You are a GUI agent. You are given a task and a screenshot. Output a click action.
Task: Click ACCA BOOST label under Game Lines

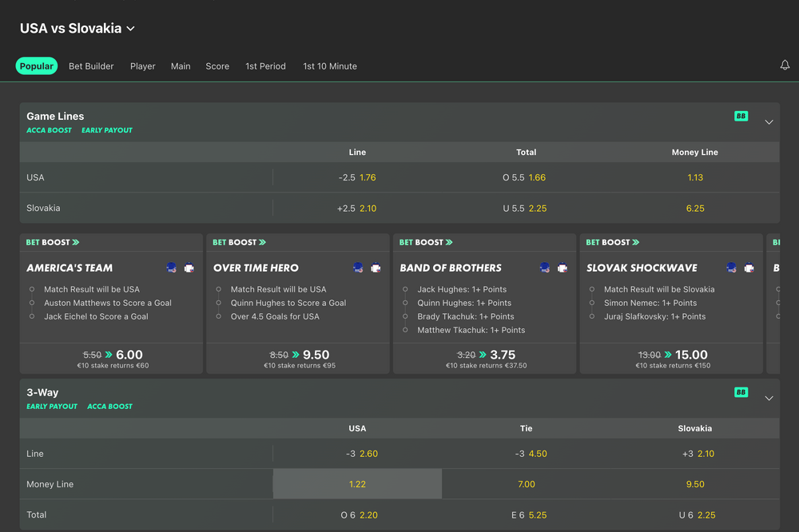coord(49,130)
